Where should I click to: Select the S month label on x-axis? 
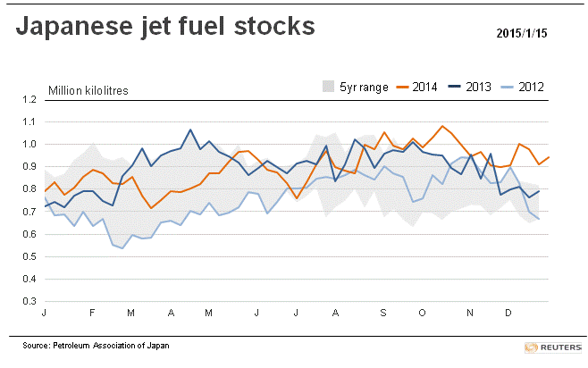coord(383,314)
